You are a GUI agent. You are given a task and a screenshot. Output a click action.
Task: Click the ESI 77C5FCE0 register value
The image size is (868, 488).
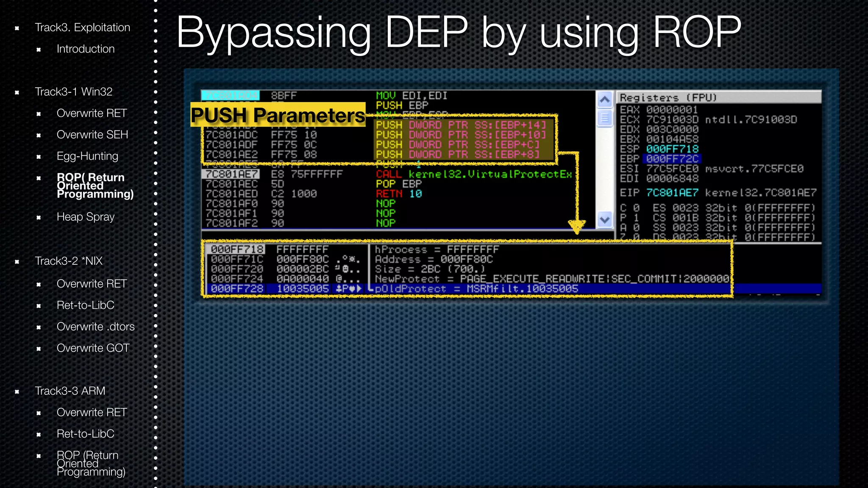point(672,169)
